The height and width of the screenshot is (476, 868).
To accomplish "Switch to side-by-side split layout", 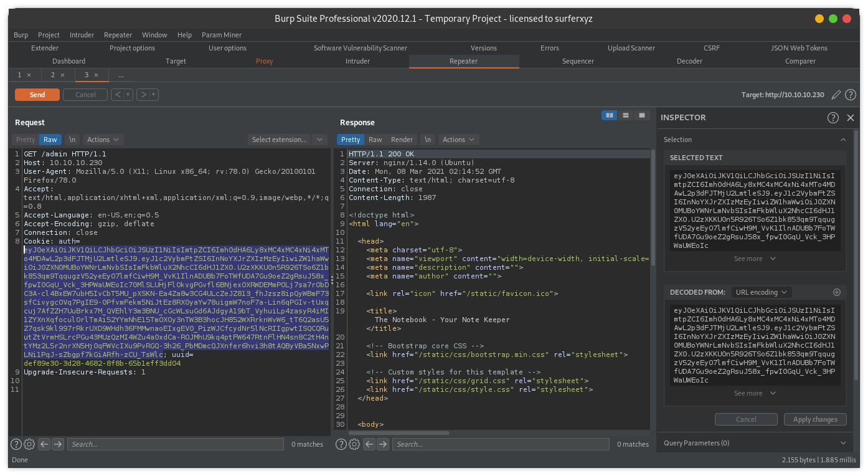I will coord(610,115).
